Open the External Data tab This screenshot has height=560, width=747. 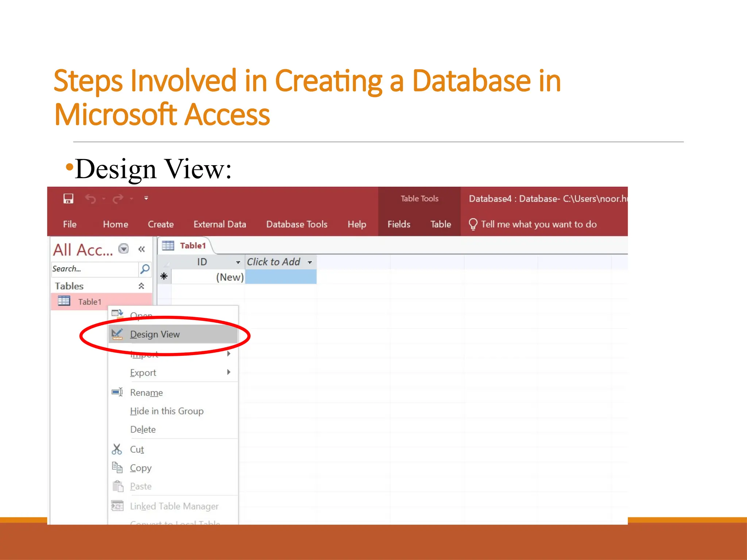point(220,224)
